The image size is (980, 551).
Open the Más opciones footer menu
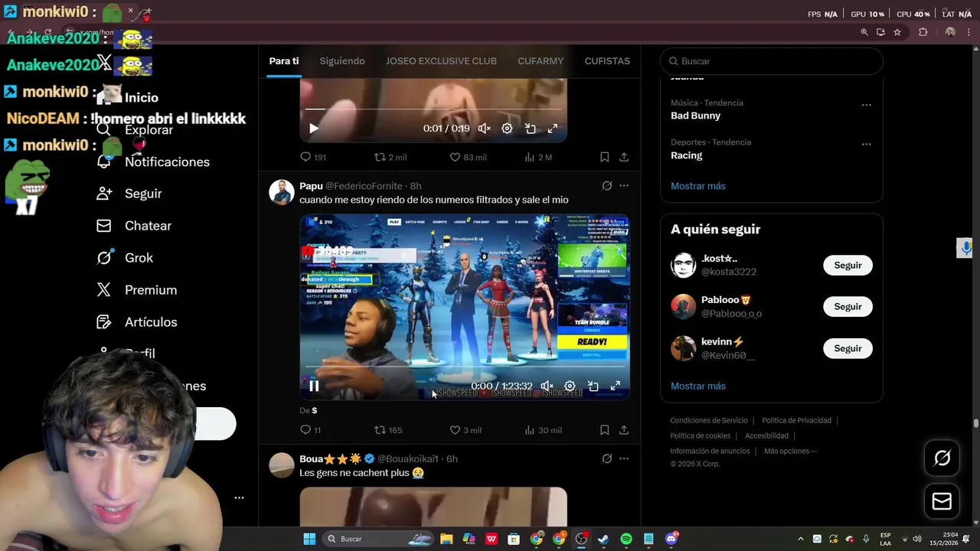pos(790,451)
